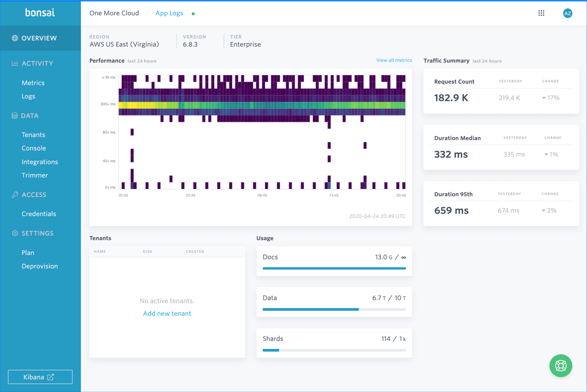Open the apps grid icon

point(541,13)
